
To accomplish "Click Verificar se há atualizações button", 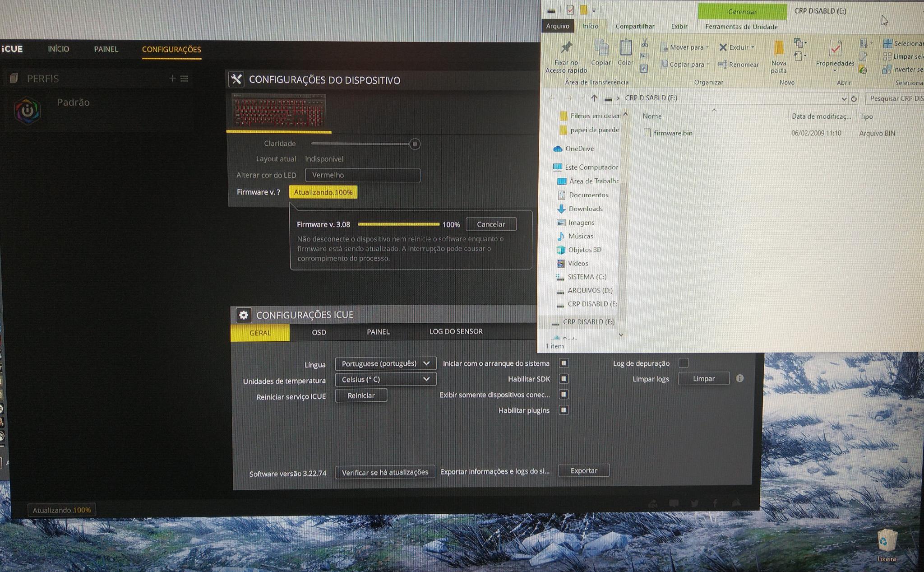I will pos(385,472).
